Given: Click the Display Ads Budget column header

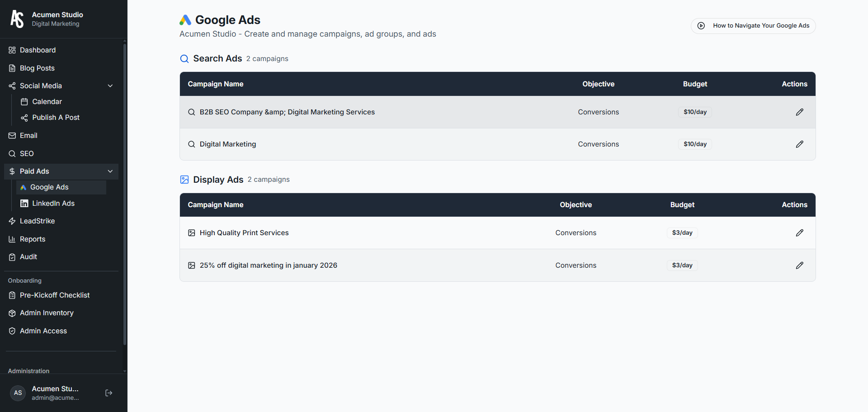Looking at the screenshot, I should (x=682, y=205).
